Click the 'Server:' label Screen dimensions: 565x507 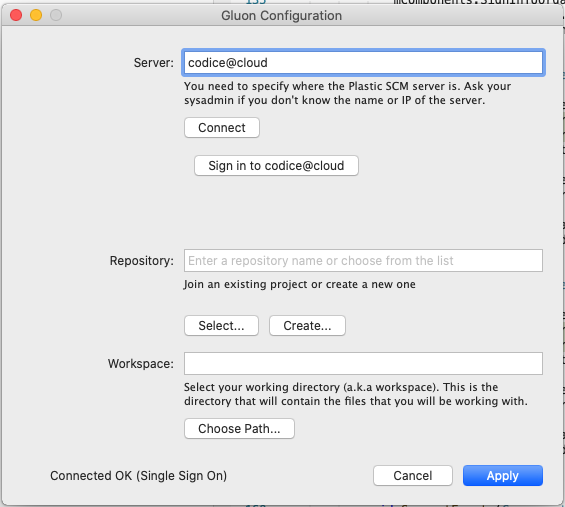154,63
